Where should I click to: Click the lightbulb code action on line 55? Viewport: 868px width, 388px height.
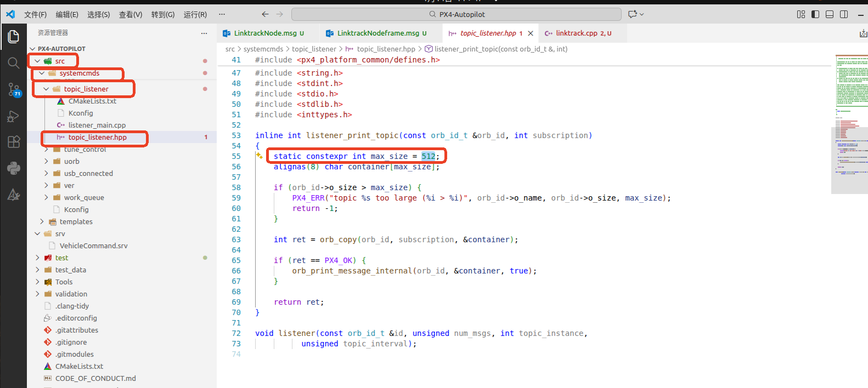(259, 156)
